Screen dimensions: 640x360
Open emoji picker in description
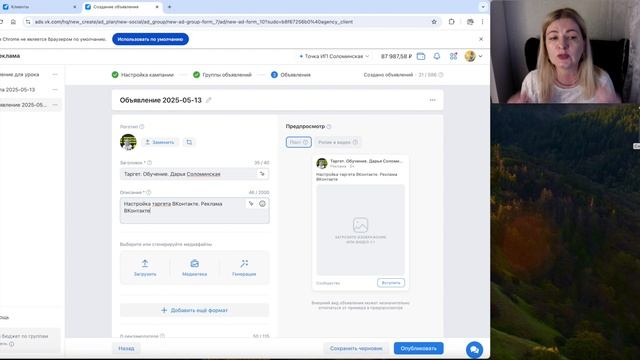[262, 203]
